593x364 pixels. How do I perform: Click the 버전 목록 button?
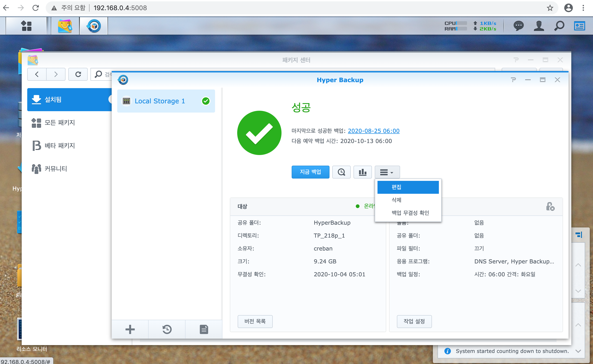pyautogui.click(x=255, y=321)
